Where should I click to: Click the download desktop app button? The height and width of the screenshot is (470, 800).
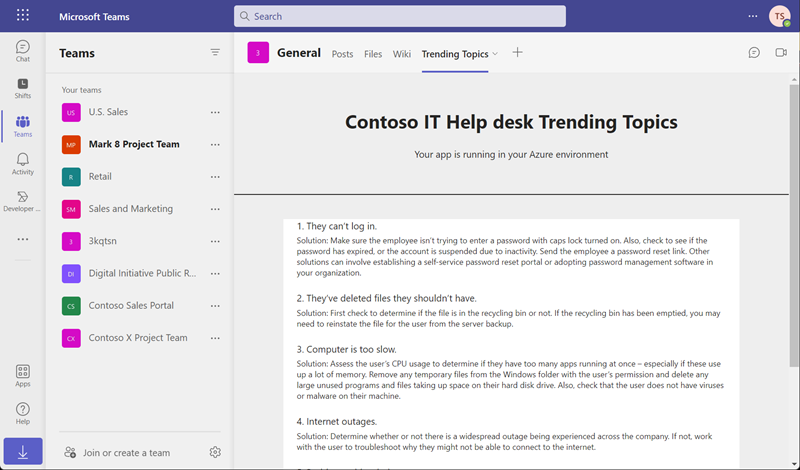[x=23, y=451]
